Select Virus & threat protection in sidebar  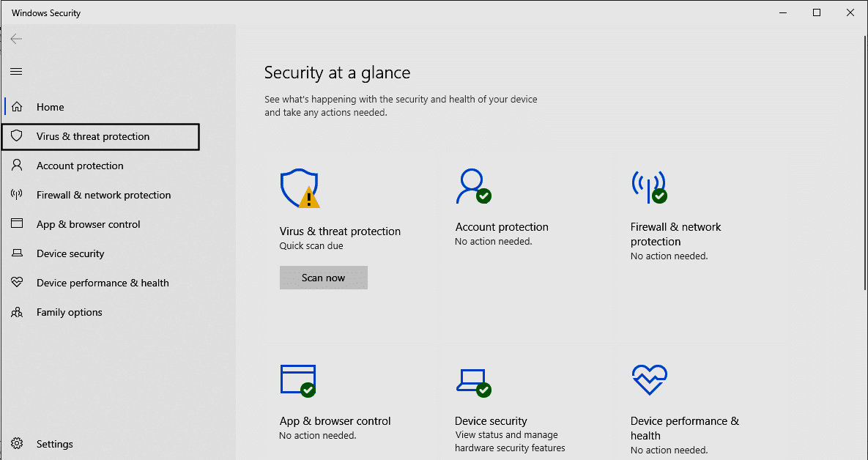[93, 137]
